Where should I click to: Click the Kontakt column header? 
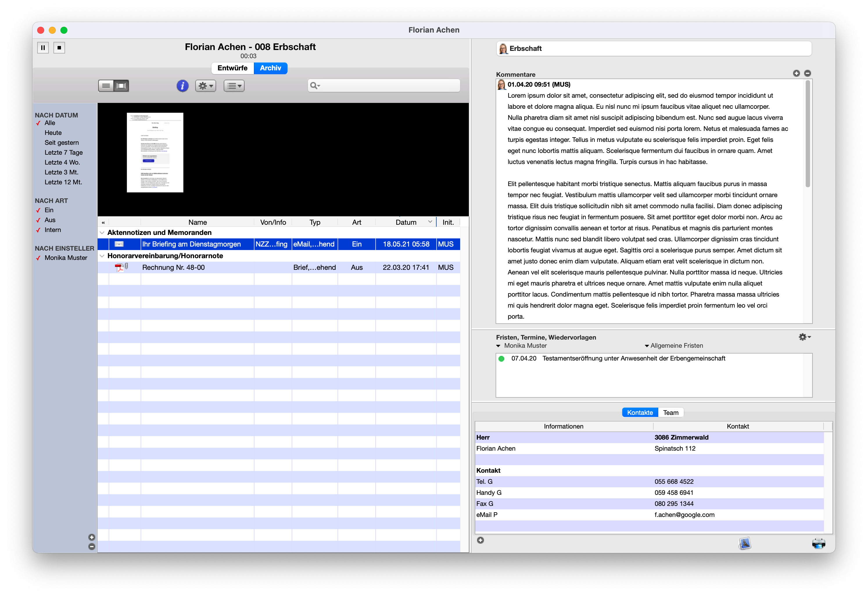[x=738, y=427]
